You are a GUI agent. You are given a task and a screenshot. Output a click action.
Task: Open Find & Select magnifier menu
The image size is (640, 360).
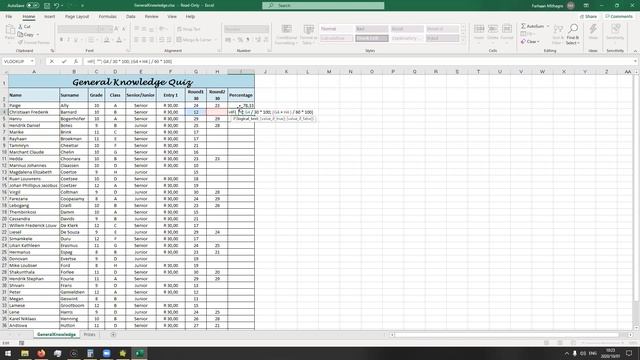click(x=573, y=34)
